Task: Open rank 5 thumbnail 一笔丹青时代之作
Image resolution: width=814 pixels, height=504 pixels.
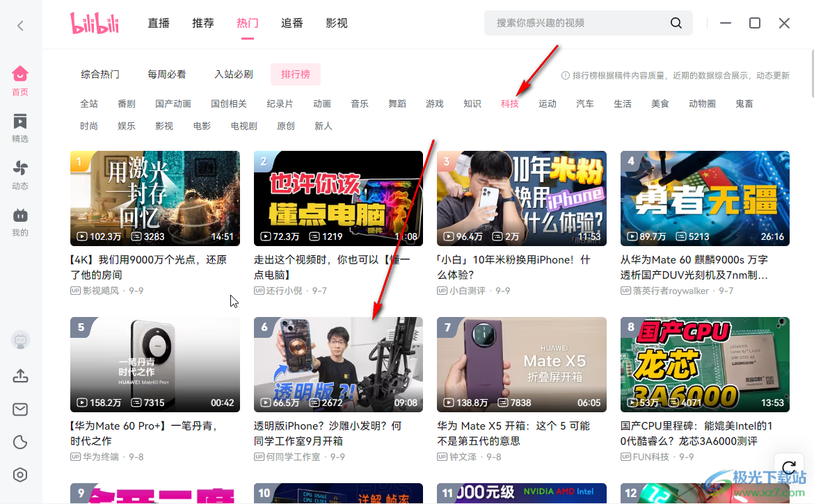Action: pos(154,364)
